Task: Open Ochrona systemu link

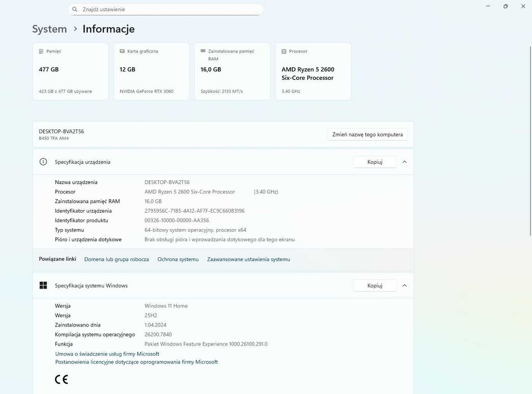Action: pyautogui.click(x=178, y=259)
